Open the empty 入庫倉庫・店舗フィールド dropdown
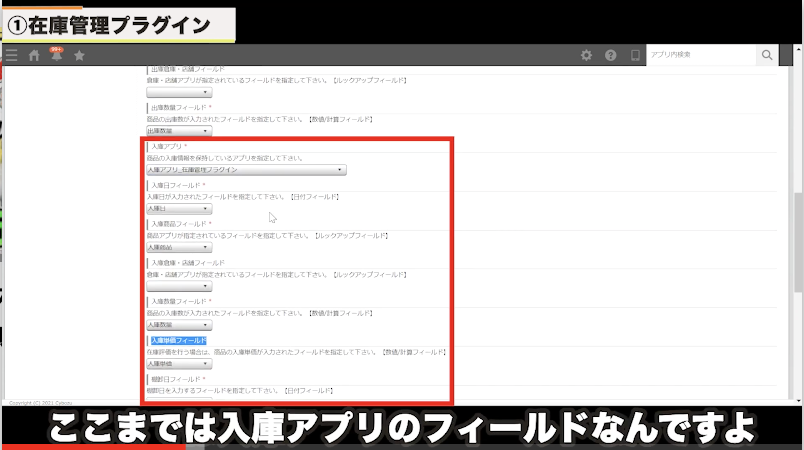The height and width of the screenshot is (450, 804). click(179, 286)
